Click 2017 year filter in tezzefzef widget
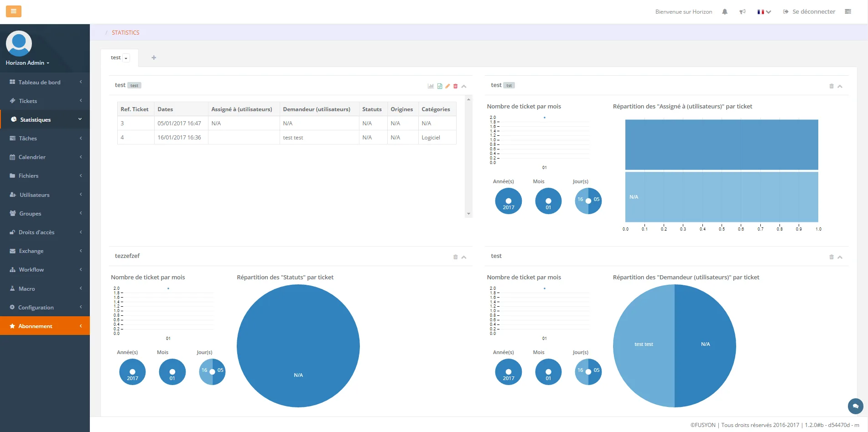868x432 pixels. [x=132, y=372]
